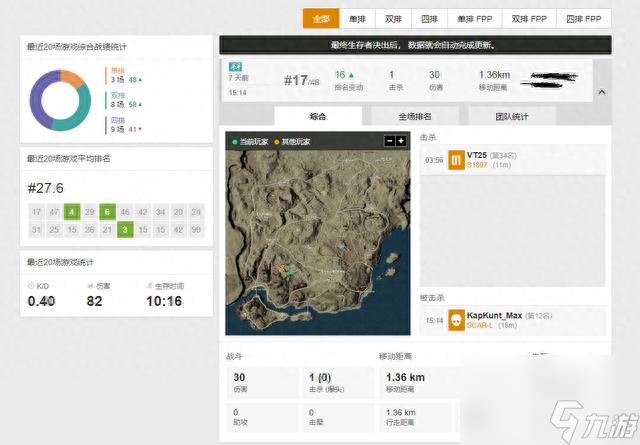Click rank cell 21 in recent games

tap(107, 230)
